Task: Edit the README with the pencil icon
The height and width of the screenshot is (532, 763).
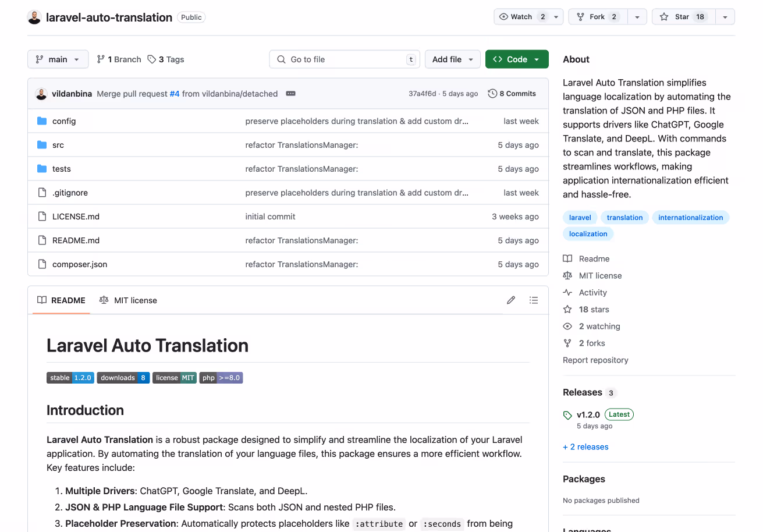Action: tap(511, 300)
